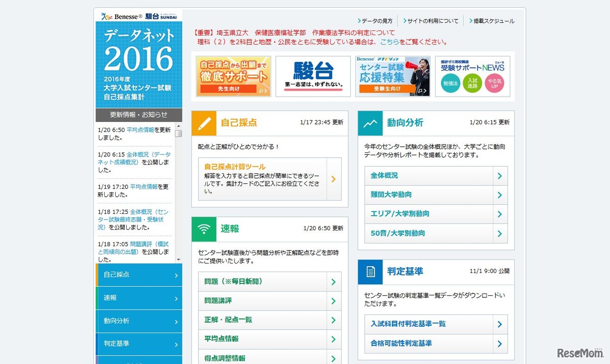Click the arrow on the 難関大学動向 row
This screenshot has width=610, height=364.
click(500, 195)
